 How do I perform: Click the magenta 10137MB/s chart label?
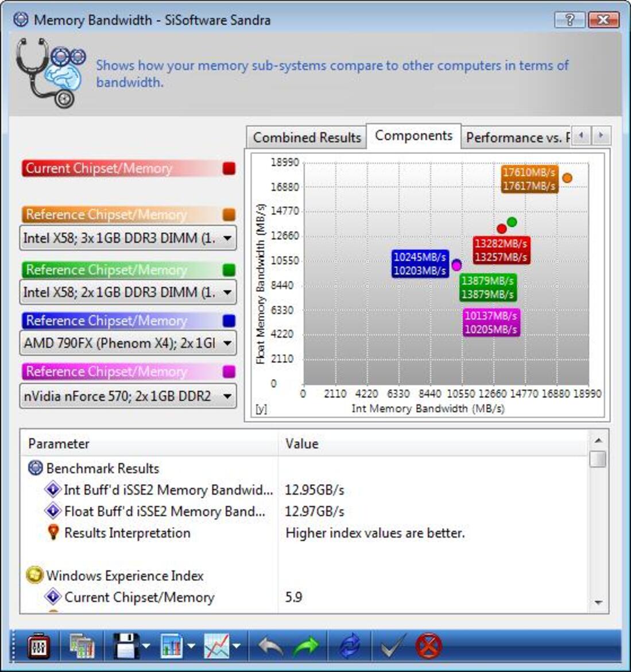pos(491,322)
